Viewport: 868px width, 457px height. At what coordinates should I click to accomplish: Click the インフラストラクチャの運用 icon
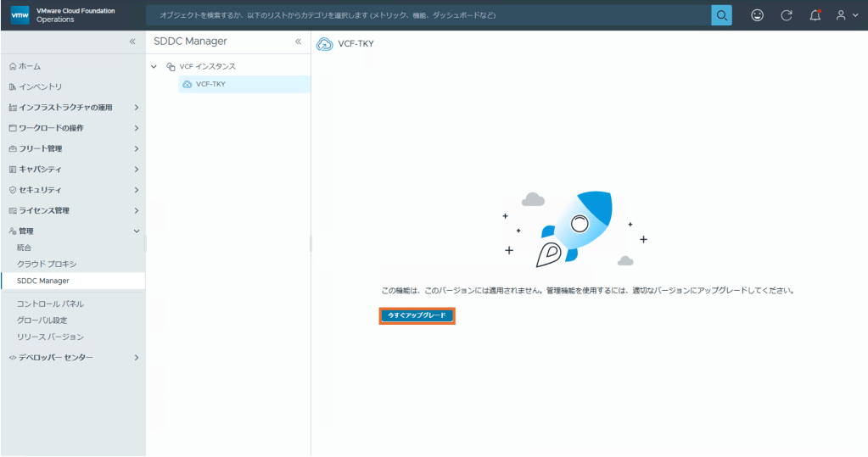pos(13,108)
